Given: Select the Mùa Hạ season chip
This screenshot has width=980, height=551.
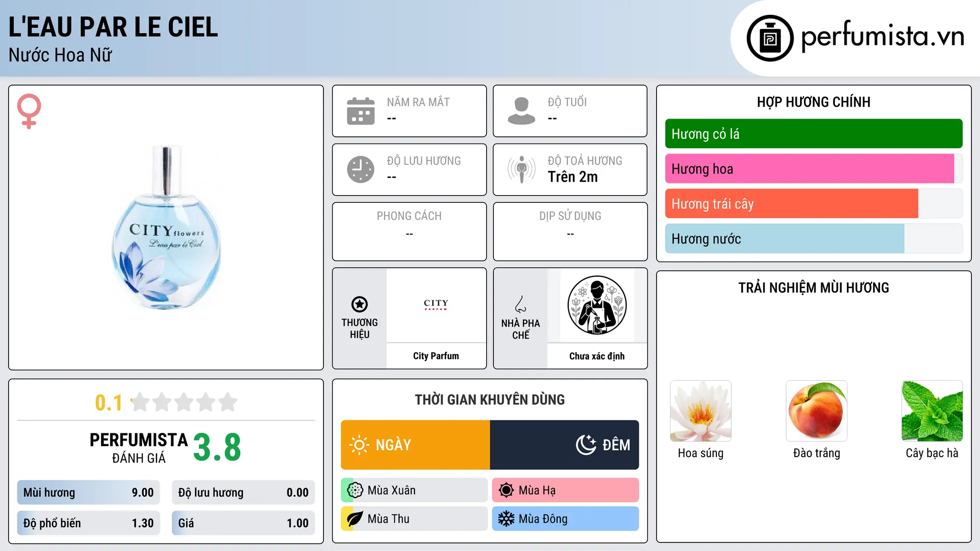Looking at the screenshot, I should (x=566, y=490).
